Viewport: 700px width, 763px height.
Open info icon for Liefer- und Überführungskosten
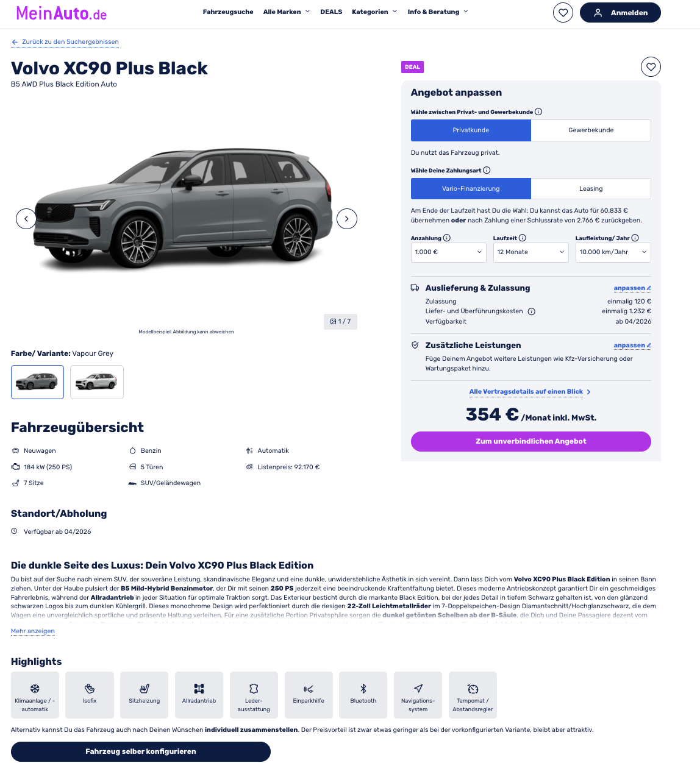(x=532, y=311)
